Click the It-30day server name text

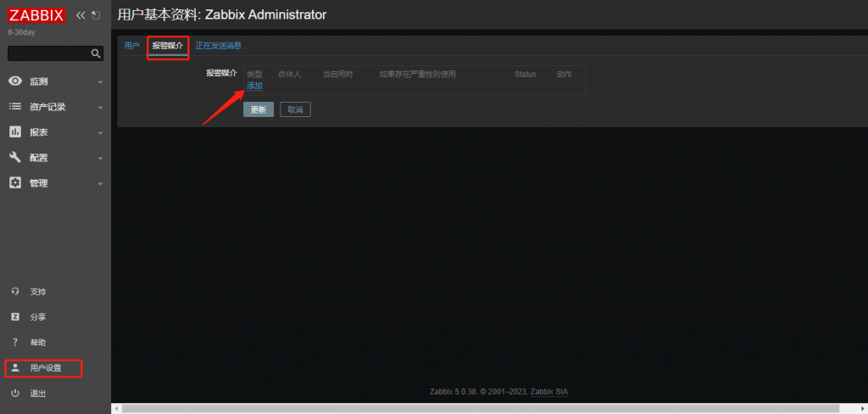pos(21,33)
